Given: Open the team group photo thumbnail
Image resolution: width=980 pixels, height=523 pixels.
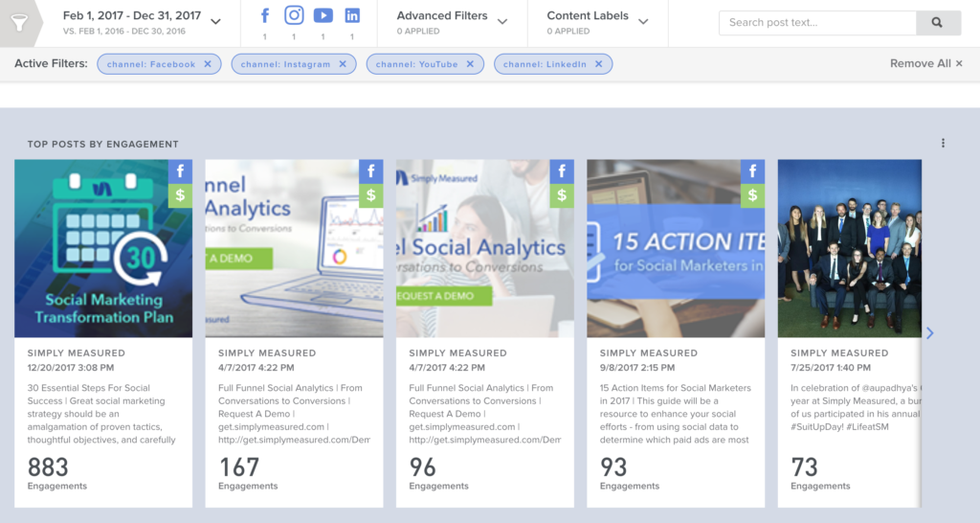Looking at the screenshot, I should point(850,248).
